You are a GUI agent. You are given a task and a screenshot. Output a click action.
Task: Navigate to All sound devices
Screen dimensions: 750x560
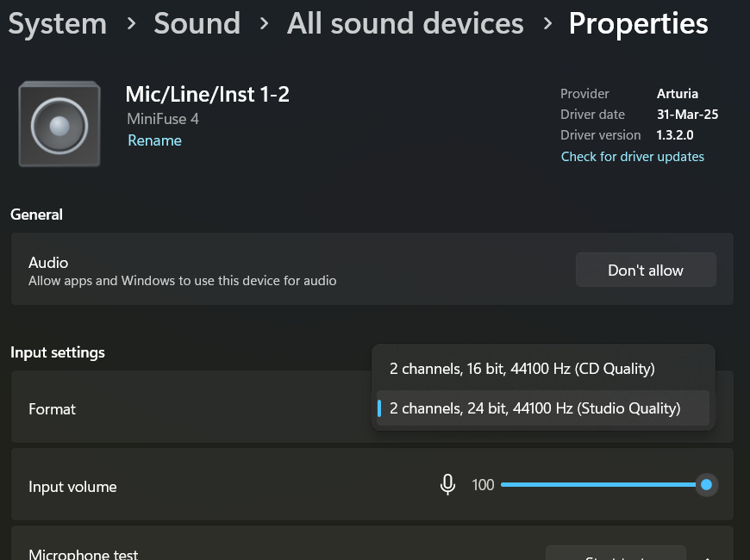pyautogui.click(x=405, y=23)
